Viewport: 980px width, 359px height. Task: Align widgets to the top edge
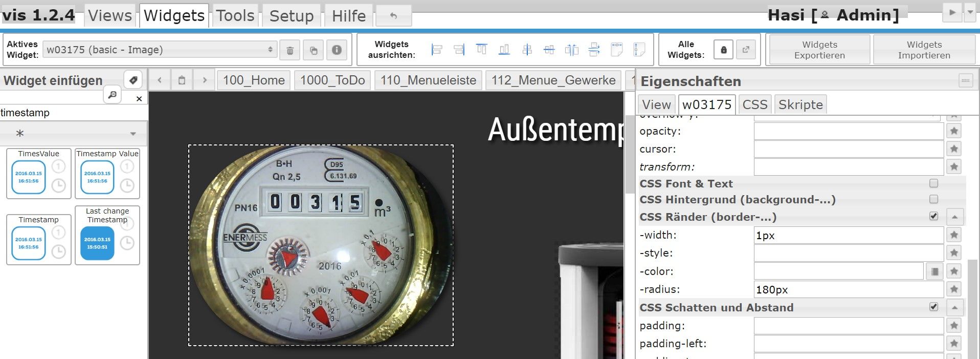pyautogui.click(x=481, y=50)
